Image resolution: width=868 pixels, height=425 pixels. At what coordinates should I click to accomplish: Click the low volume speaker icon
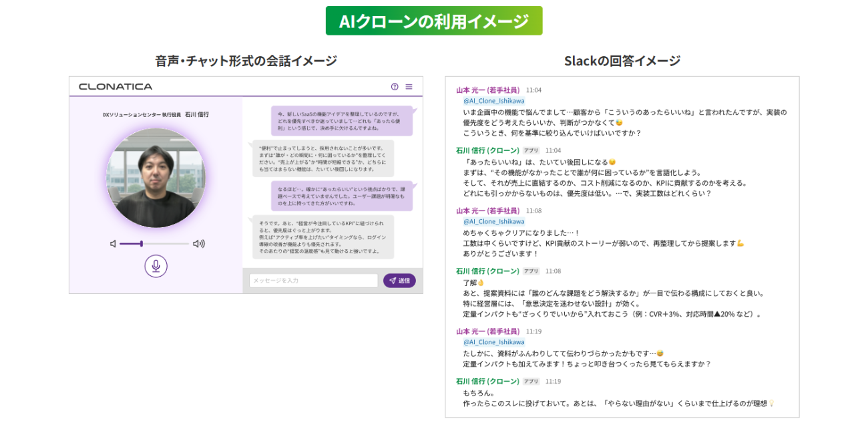[114, 244]
